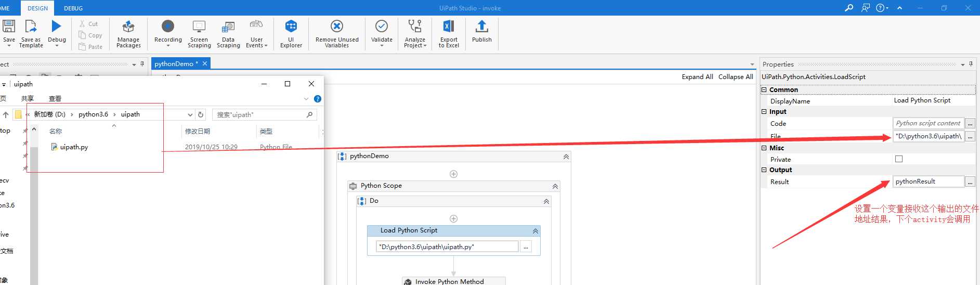This screenshot has height=285, width=980.
Task: Click the Cut command
Action: pos(88,24)
